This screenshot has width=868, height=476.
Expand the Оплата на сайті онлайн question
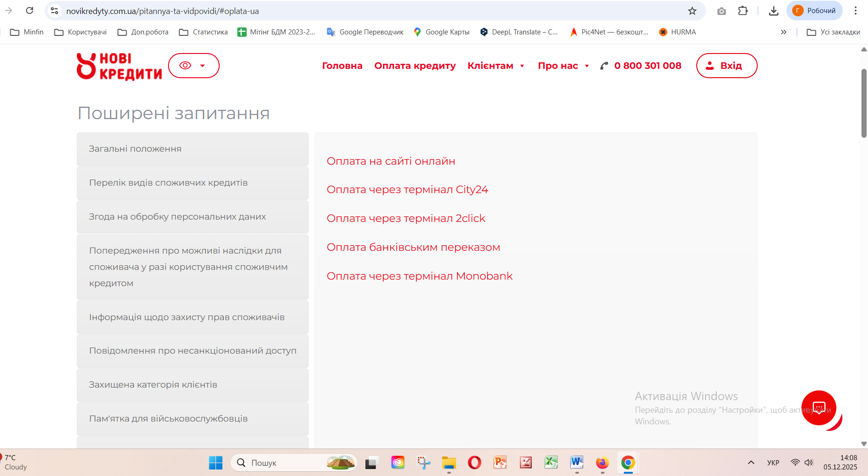pyautogui.click(x=391, y=161)
